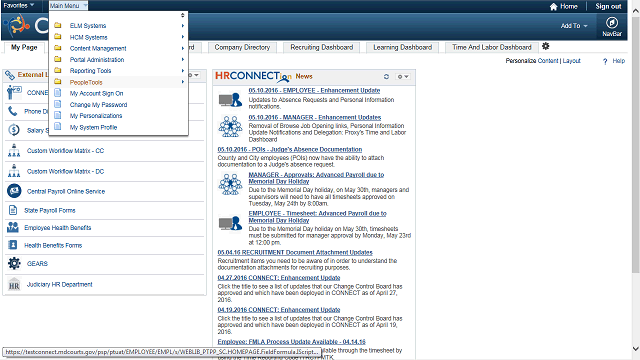Click the vertical scrollbar thumb
Image resolution: width=640 pixels, height=360 pixels.
(636, 144)
